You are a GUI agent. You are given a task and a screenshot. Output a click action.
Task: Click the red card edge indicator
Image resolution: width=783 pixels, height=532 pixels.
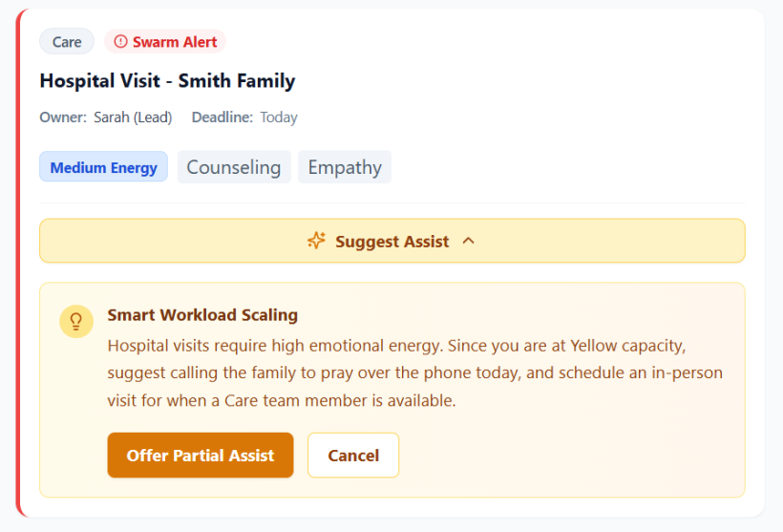(x=18, y=264)
